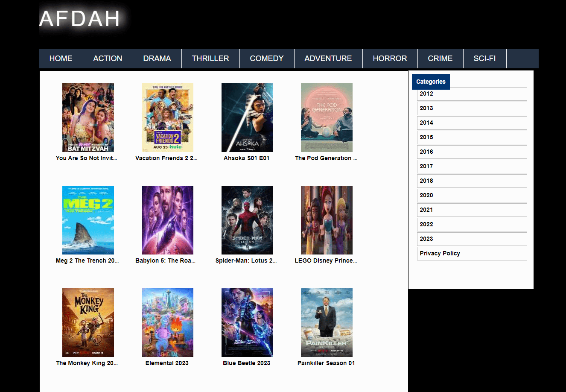The width and height of the screenshot is (566, 392).
Task: Filter by the 2015 category
Action: point(472,137)
